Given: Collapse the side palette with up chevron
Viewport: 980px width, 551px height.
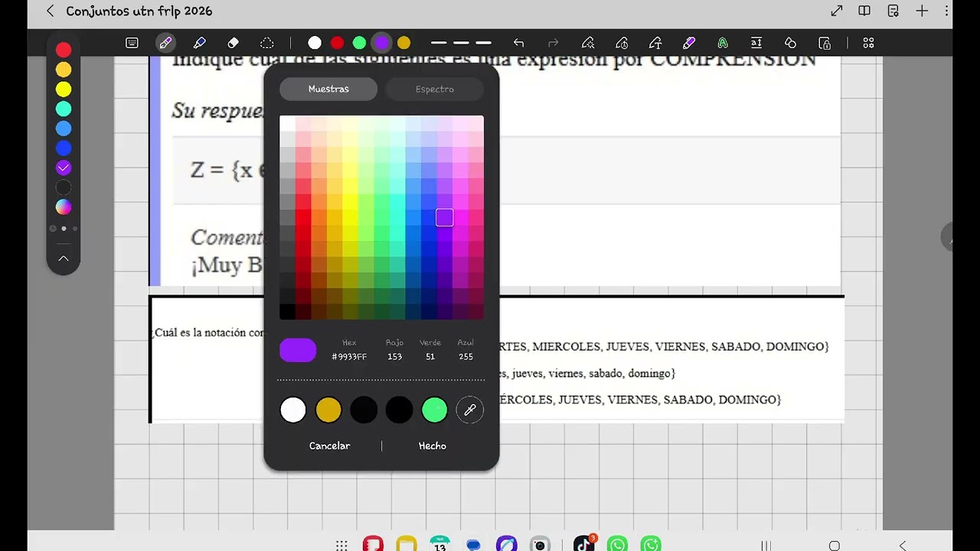Looking at the screenshot, I should tap(64, 259).
